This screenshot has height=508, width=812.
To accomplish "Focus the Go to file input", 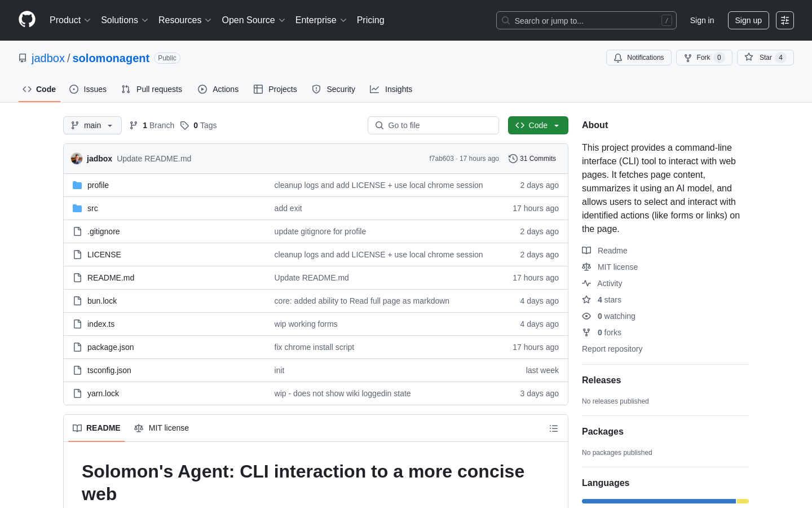I will (x=433, y=125).
